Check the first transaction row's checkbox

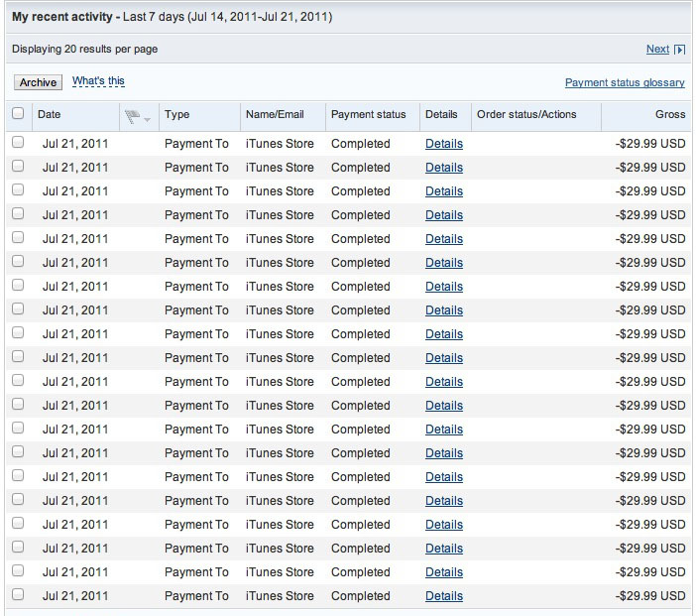(18, 142)
